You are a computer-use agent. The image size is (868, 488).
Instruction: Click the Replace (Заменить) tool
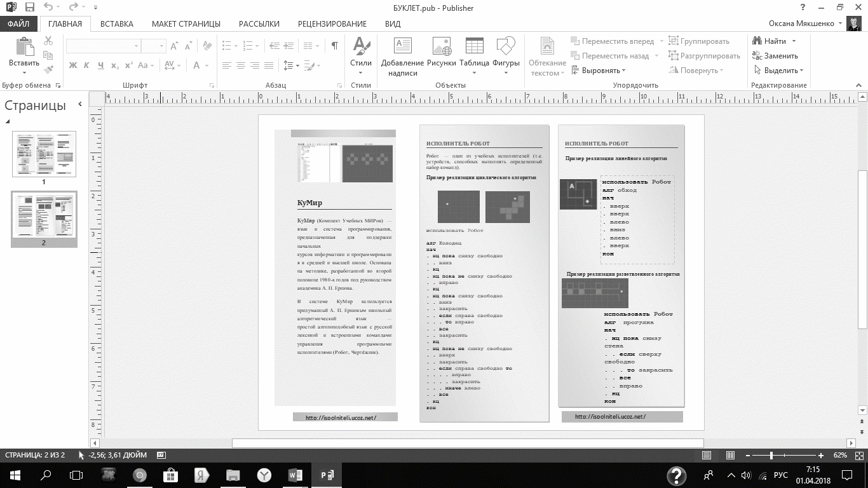[x=775, y=56]
